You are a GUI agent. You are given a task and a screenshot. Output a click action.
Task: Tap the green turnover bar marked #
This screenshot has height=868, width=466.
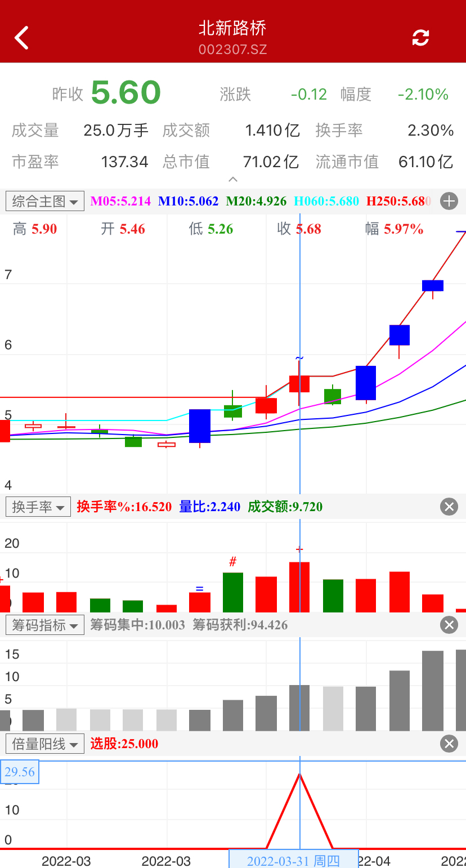[233, 592]
